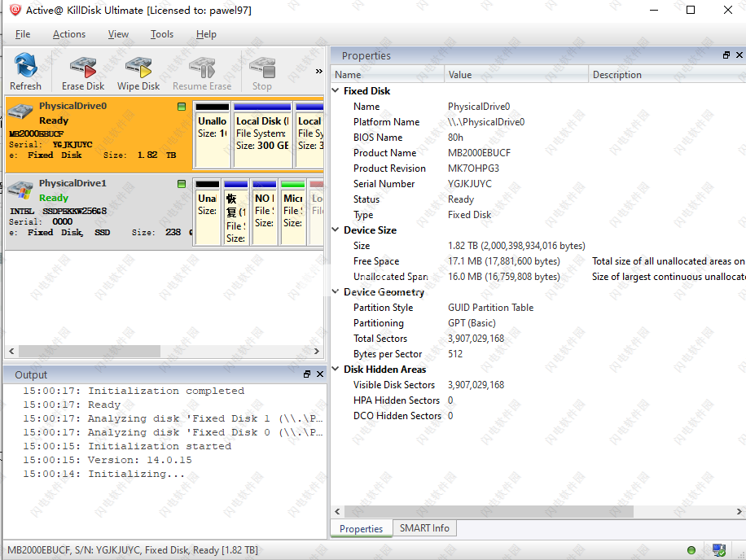Click the KillDisk application icon in title bar
The width and height of the screenshot is (746, 560).
[15, 10]
